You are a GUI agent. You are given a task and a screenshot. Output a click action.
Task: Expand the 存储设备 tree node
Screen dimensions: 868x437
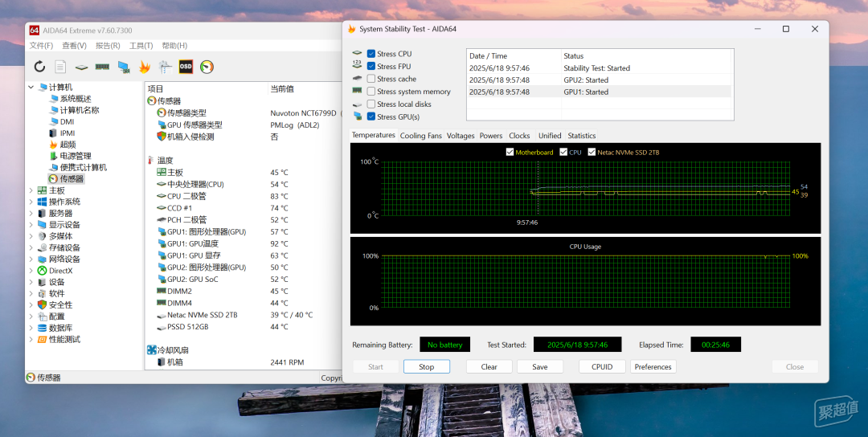(31, 247)
